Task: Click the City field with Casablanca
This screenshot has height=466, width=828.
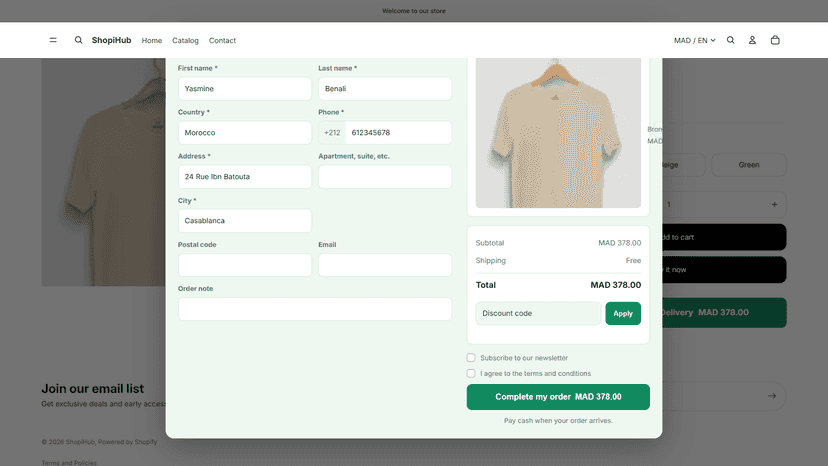Action: click(244, 220)
